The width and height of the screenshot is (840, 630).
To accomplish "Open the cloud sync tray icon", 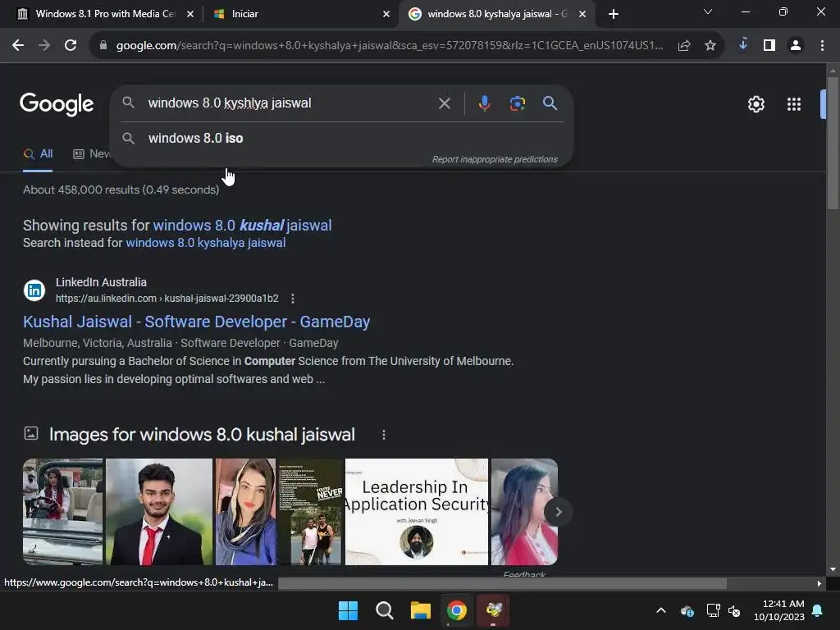I will [x=687, y=610].
